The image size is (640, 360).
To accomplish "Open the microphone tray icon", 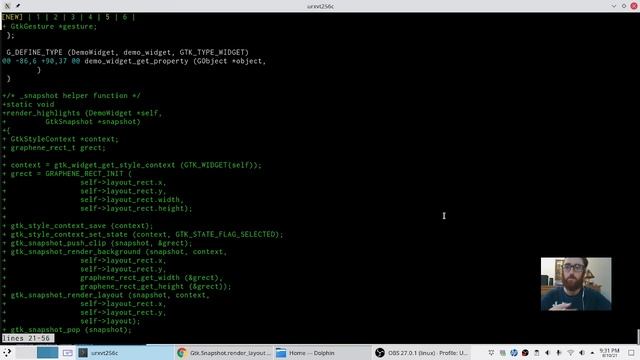I will [x=559, y=353].
